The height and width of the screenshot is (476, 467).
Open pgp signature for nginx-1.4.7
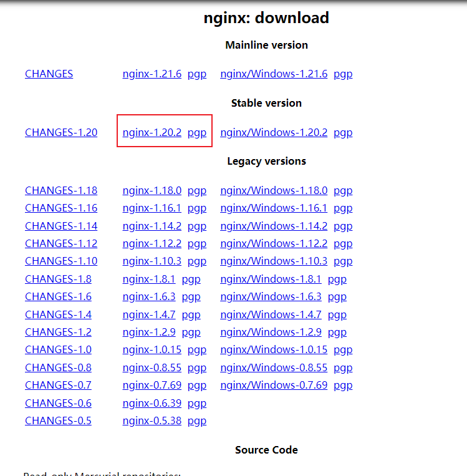[x=191, y=315]
